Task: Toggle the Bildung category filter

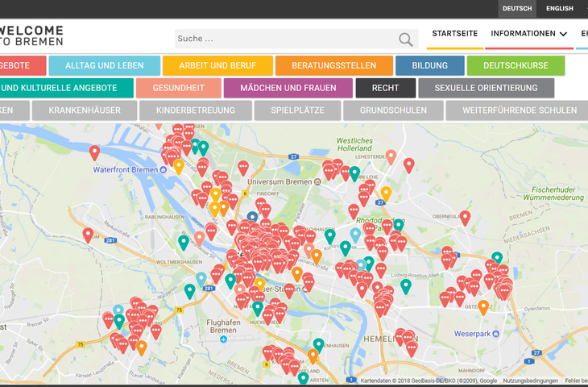Action: tap(429, 65)
